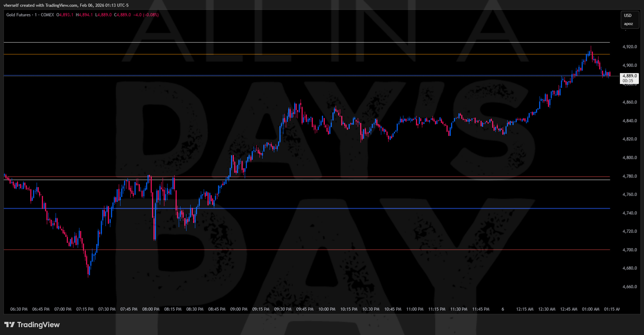The width and height of the screenshot is (644, 335).
Task: Click the close value C4,889.0 in header
Action: [123, 15]
